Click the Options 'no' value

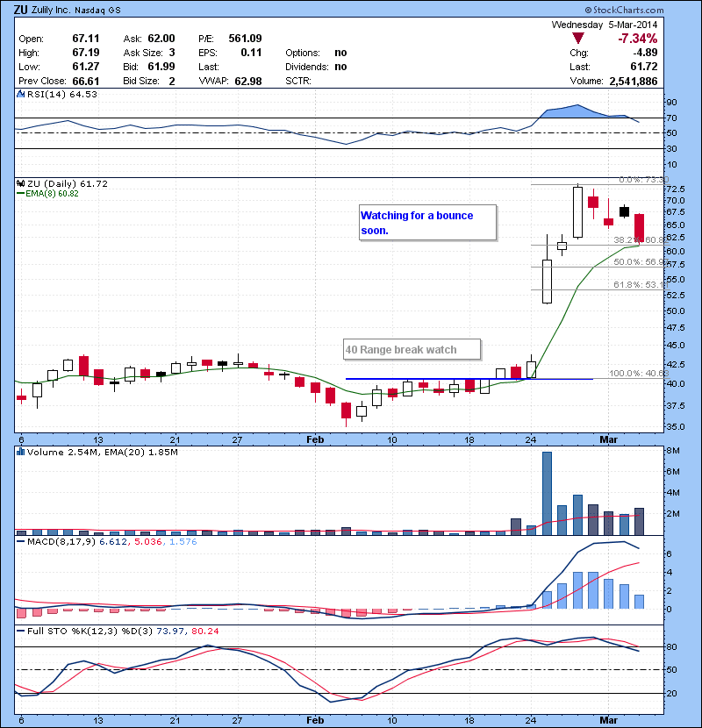click(x=340, y=53)
